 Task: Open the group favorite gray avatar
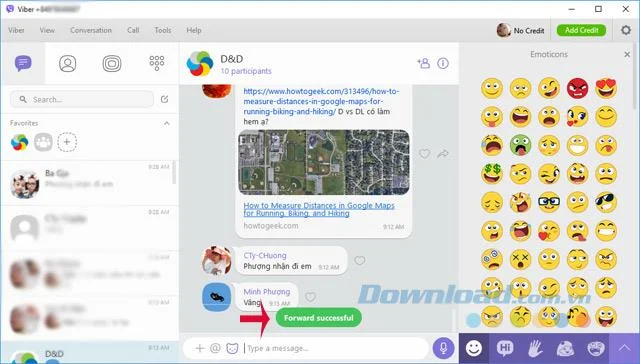(43, 142)
